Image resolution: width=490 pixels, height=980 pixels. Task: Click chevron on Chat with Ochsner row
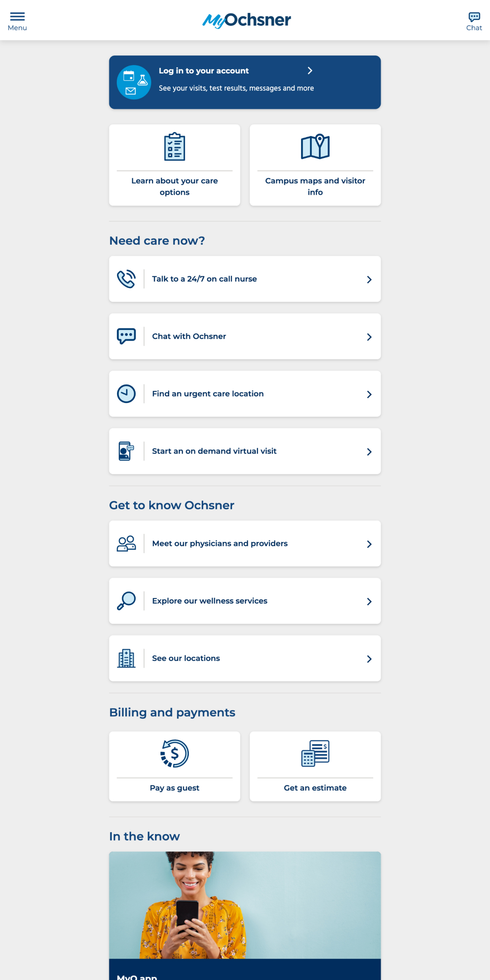coord(369,337)
